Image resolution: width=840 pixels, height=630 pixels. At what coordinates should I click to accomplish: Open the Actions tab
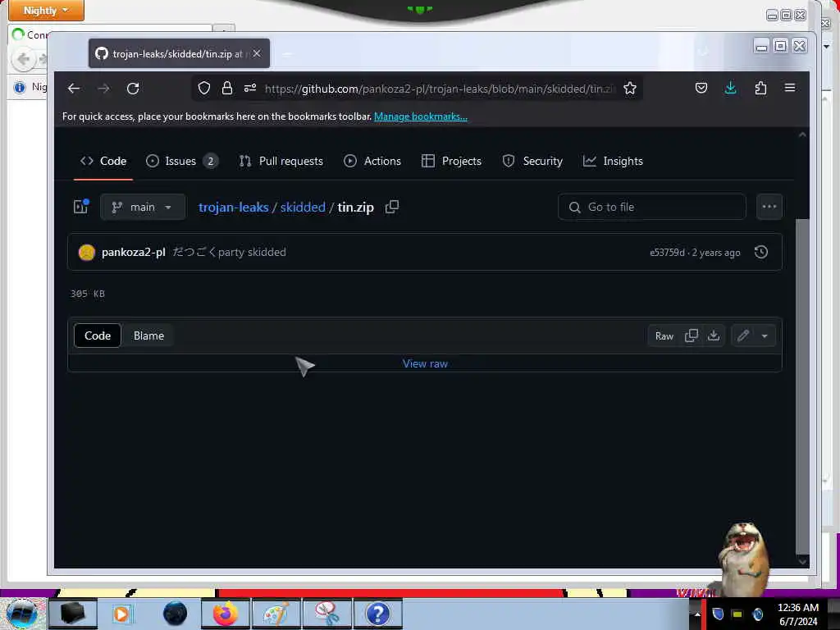tap(372, 162)
